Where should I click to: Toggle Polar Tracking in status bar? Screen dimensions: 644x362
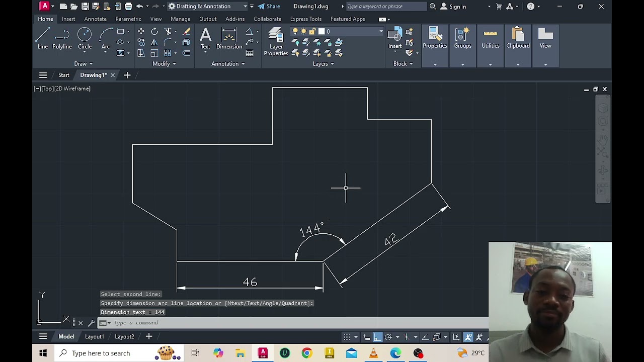pyautogui.click(x=388, y=337)
